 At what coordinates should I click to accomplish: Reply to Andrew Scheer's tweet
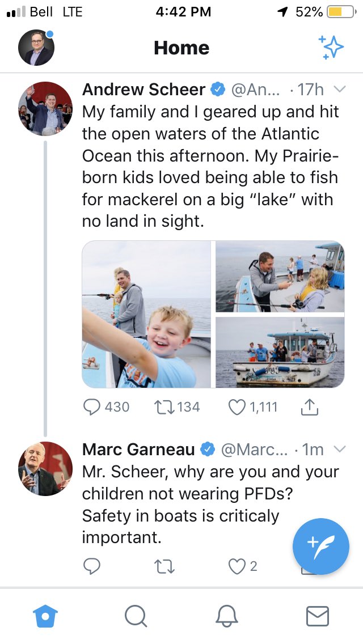click(x=92, y=407)
